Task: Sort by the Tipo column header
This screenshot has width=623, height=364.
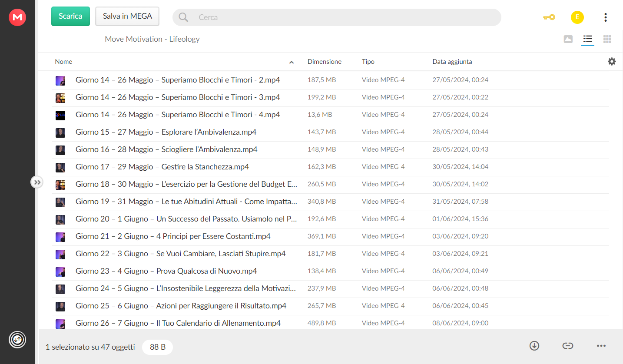Action: (368, 62)
